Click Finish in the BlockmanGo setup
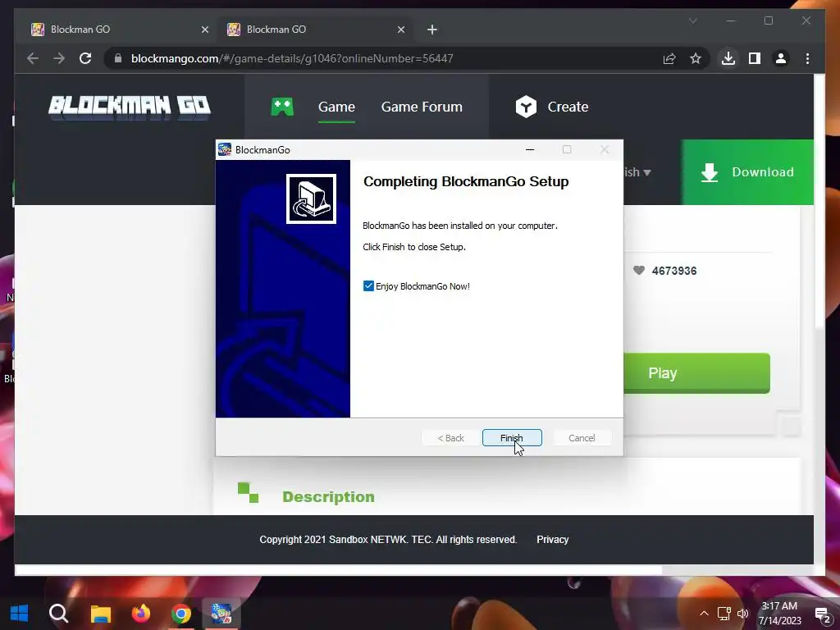This screenshot has width=840, height=630. [512, 438]
